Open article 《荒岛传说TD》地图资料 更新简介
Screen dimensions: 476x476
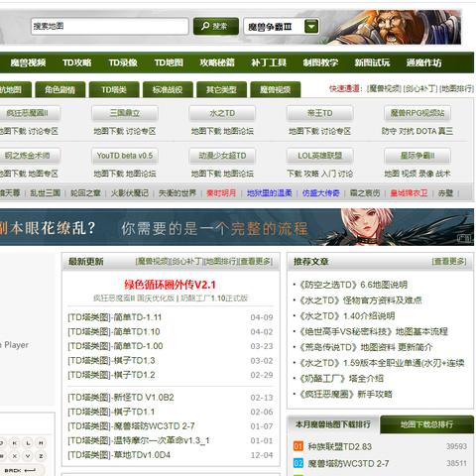pos(366,347)
